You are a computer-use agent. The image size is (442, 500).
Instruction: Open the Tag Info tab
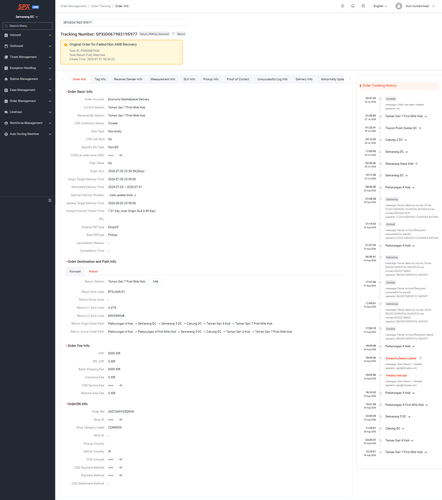click(100, 79)
